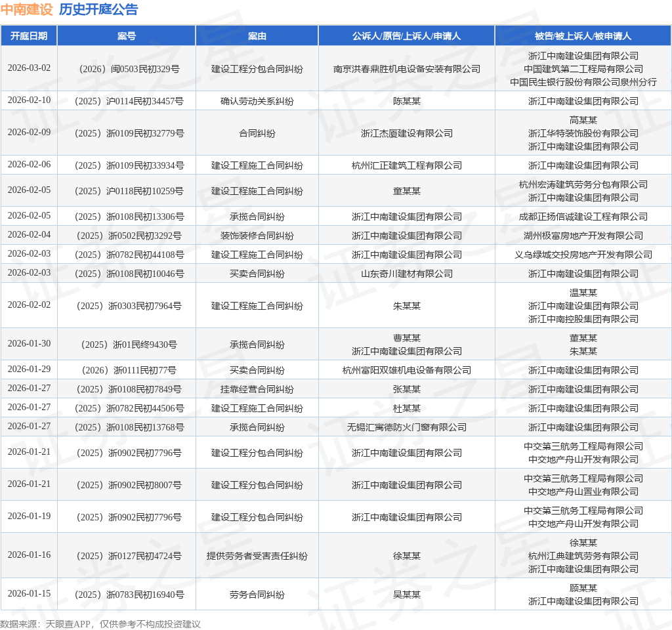Click the 历史开庭公告 heading
This screenshot has width=672, height=630.
coord(98,9)
